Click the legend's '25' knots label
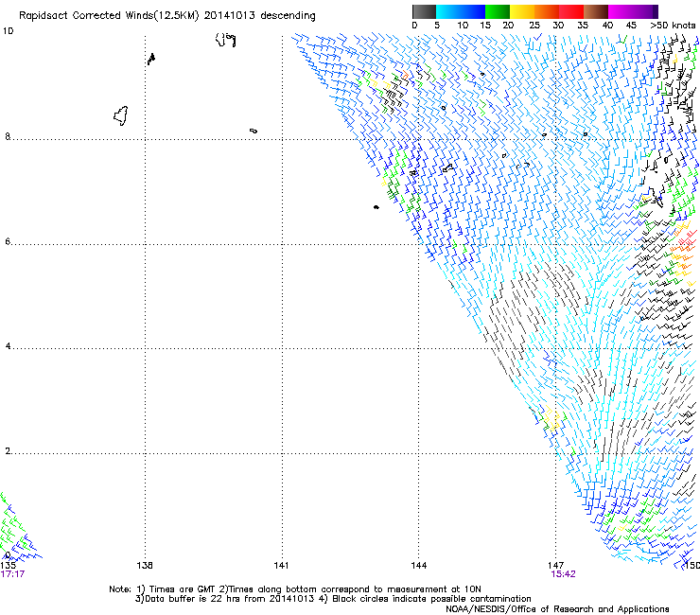 point(534,26)
